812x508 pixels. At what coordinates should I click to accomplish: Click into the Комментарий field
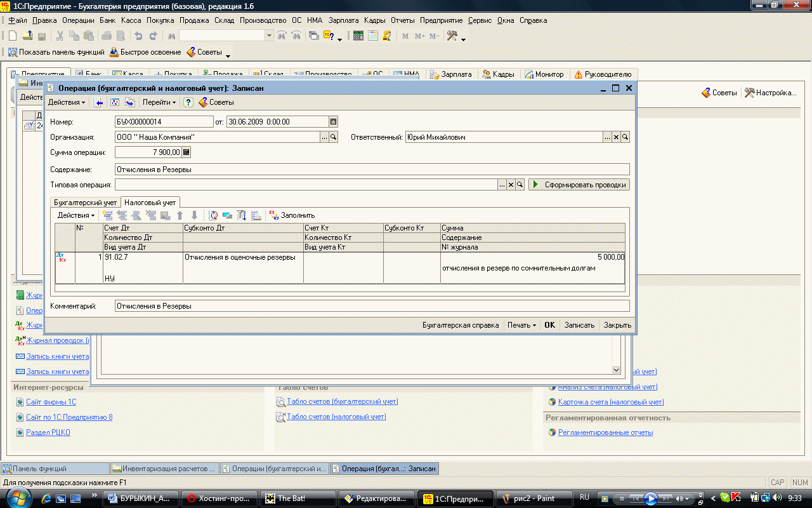(372, 306)
